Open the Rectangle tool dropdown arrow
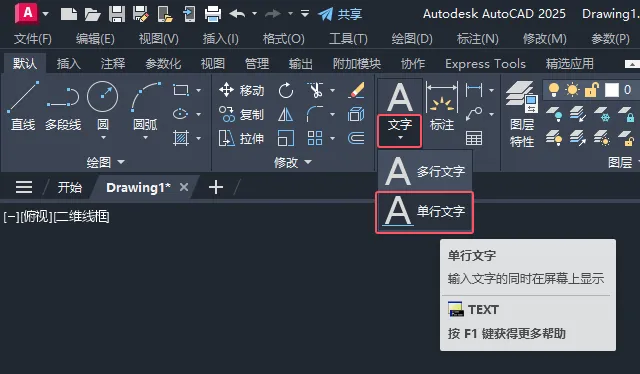The width and height of the screenshot is (640, 374). [198, 90]
